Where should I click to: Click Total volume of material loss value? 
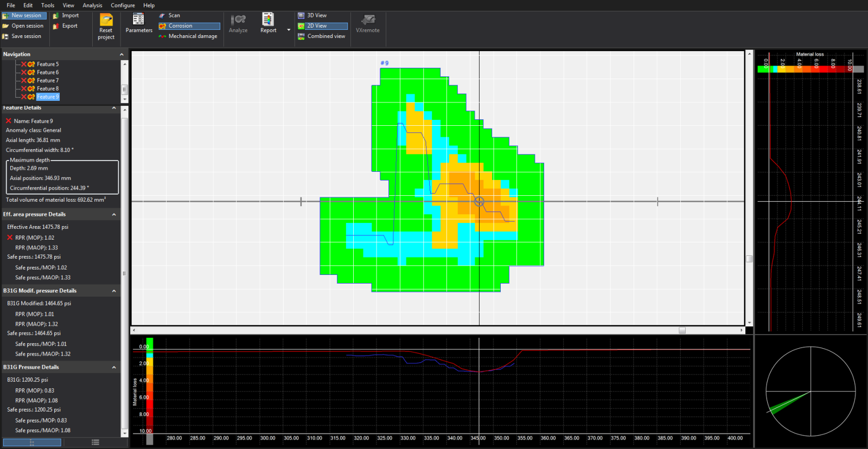56,200
